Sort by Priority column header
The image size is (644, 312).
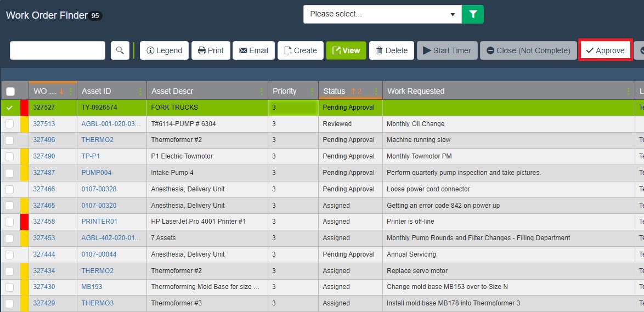[285, 91]
